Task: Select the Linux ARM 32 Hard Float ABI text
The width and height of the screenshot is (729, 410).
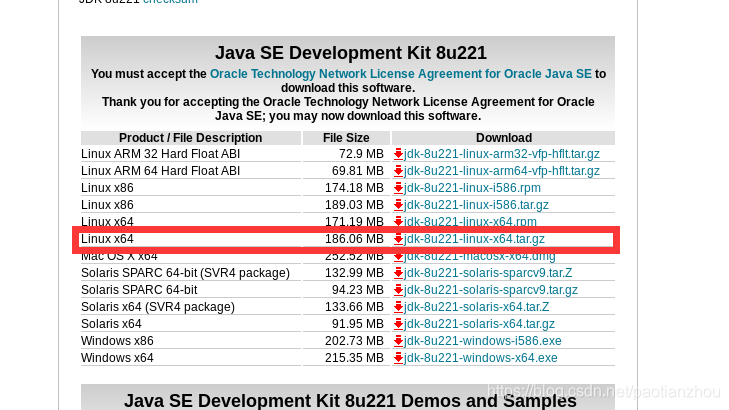Action: coord(160,154)
